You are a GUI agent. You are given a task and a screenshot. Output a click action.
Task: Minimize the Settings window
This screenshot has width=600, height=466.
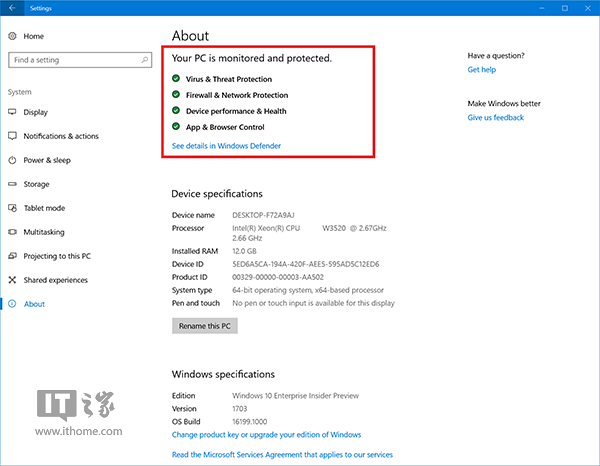541,8
